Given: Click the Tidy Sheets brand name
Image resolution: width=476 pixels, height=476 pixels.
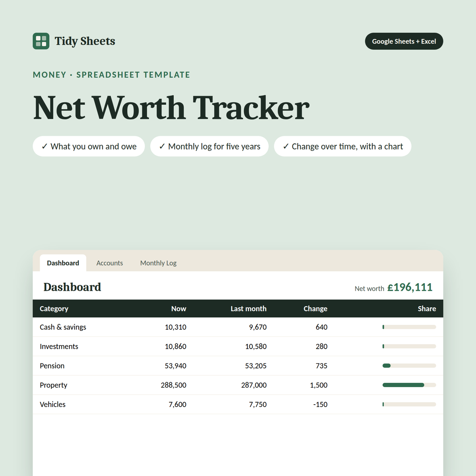Looking at the screenshot, I should (85, 41).
